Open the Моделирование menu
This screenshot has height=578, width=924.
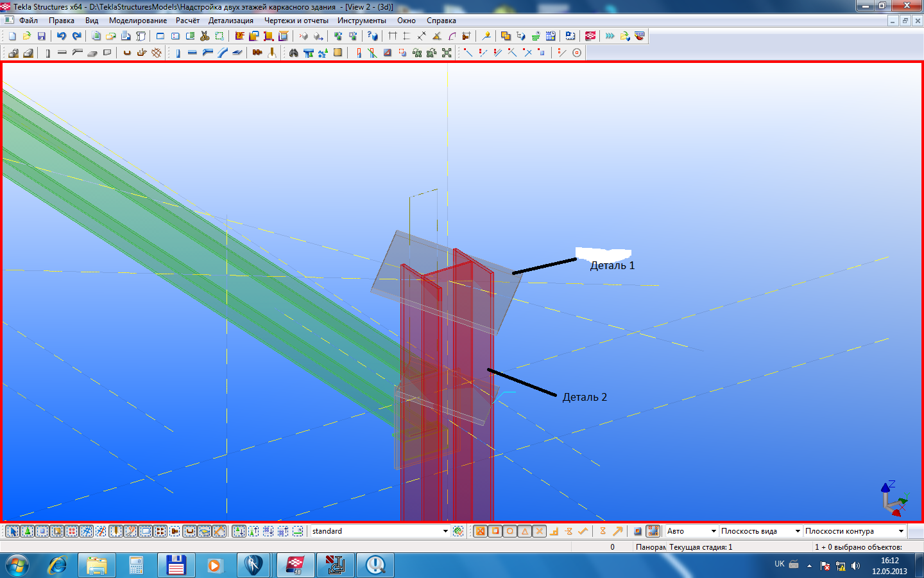pos(137,21)
